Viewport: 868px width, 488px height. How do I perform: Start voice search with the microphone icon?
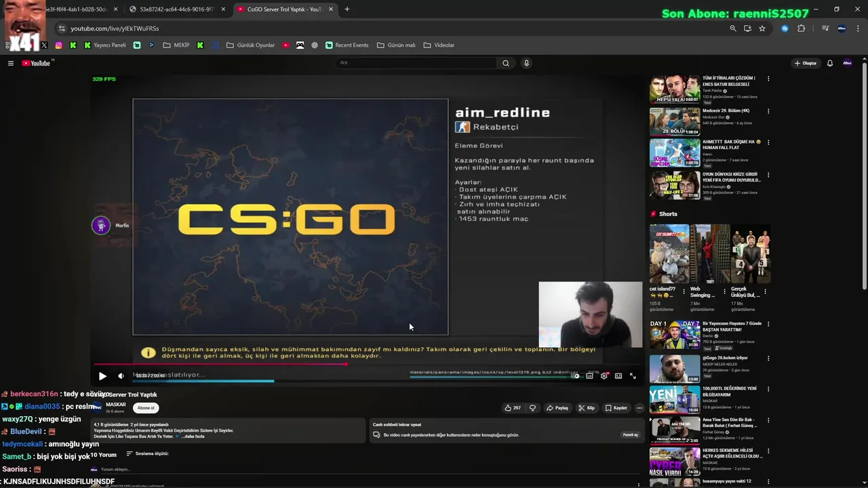click(x=526, y=63)
